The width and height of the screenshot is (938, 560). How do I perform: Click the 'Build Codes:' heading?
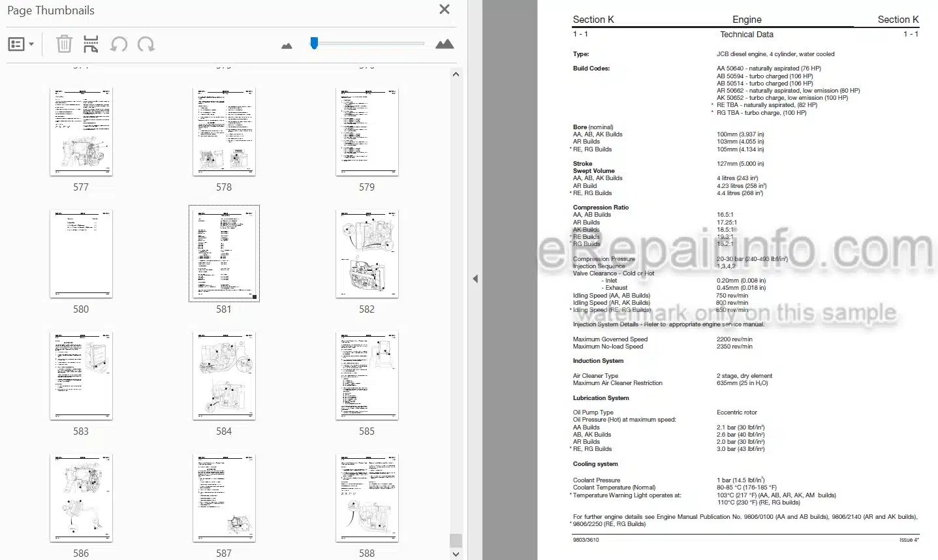tap(591, 69)
